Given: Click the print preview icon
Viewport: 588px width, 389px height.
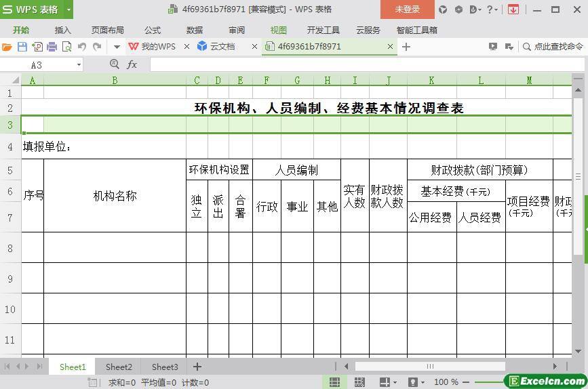Looking at the screenshot, I should pyautogui.click(x=66, y=47).
